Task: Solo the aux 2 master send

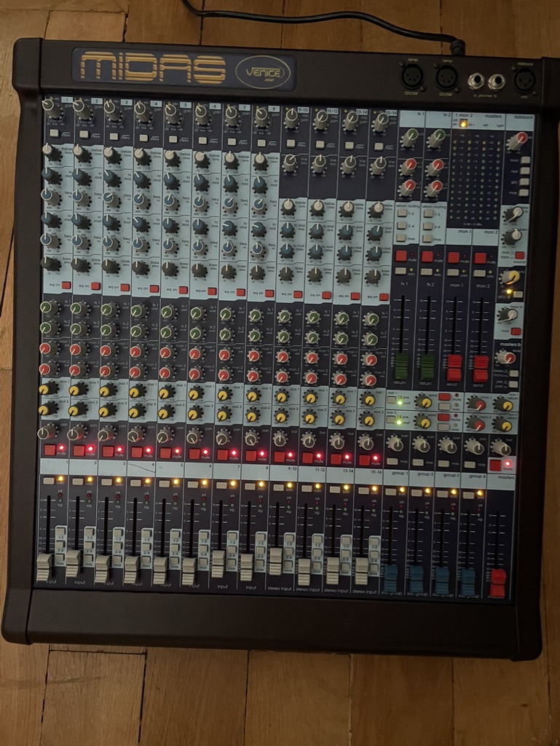Action: tap(444, 426)
